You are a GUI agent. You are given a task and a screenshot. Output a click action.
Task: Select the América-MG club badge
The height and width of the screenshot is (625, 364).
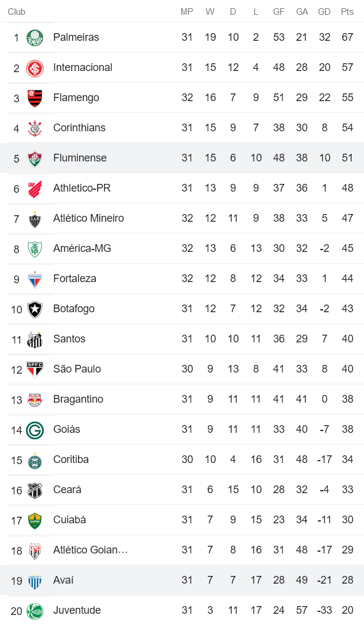tap(35, 248)
